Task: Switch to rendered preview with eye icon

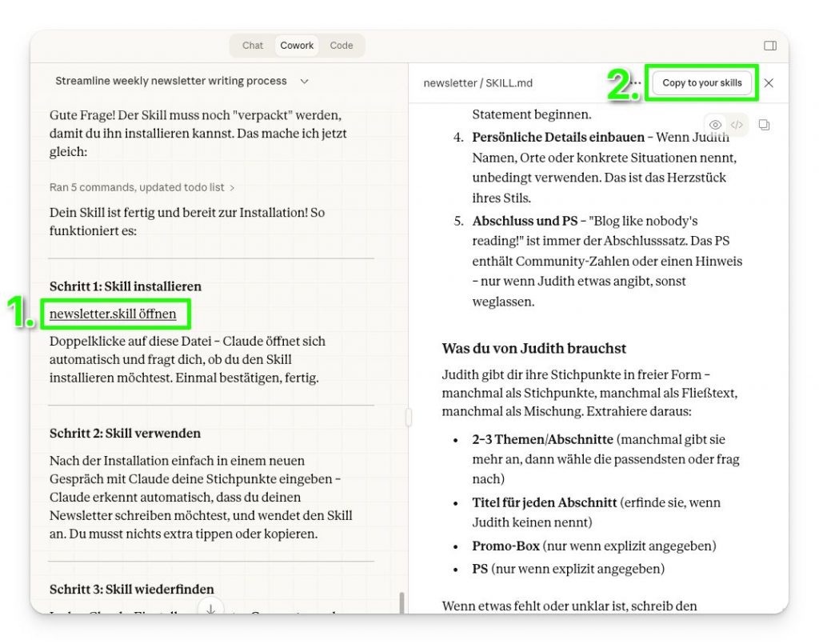Action: click(x=715, y=125)
